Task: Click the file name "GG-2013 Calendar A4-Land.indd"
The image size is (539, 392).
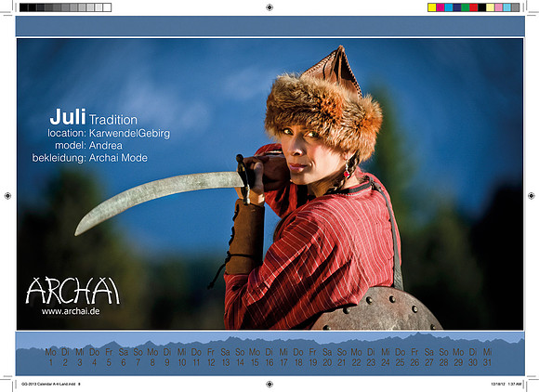Action: tap(48, 384)
